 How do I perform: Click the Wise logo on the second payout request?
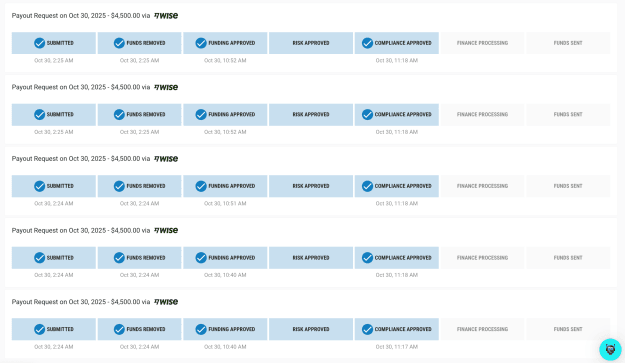coord(166,87)
